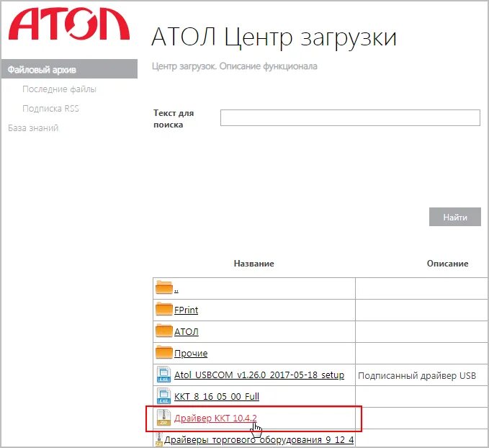Viewport: 489px width, 448px height.
Task: Click the Название column header
Action: (254, 264)
